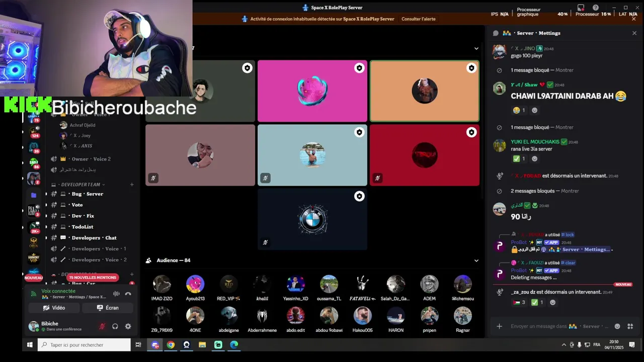Disconnect from voice with the hang-up icon

coord(128,294)
